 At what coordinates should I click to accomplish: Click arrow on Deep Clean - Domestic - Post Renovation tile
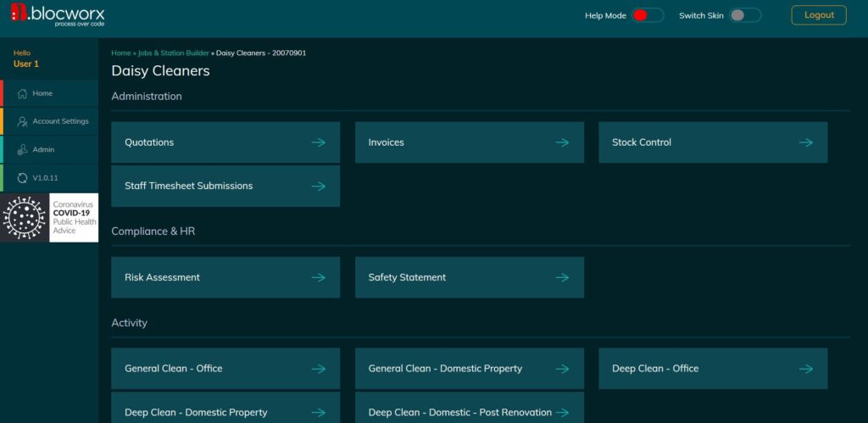click(x=562, y=413)
